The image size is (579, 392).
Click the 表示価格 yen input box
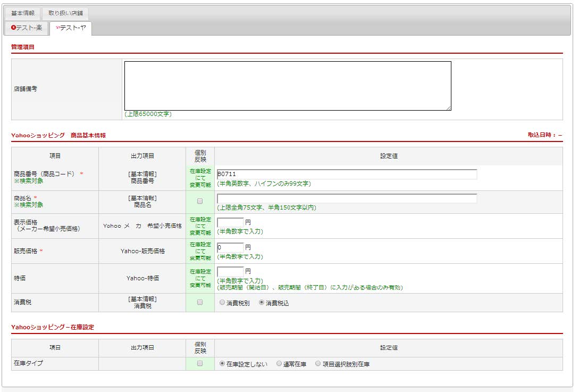[230, 222]
